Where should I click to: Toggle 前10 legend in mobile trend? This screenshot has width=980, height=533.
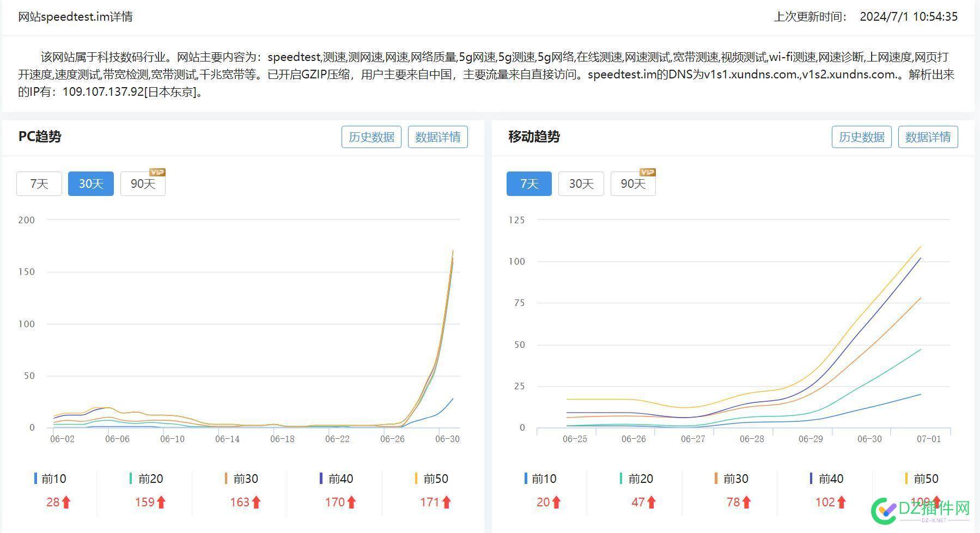pos(540,479)
